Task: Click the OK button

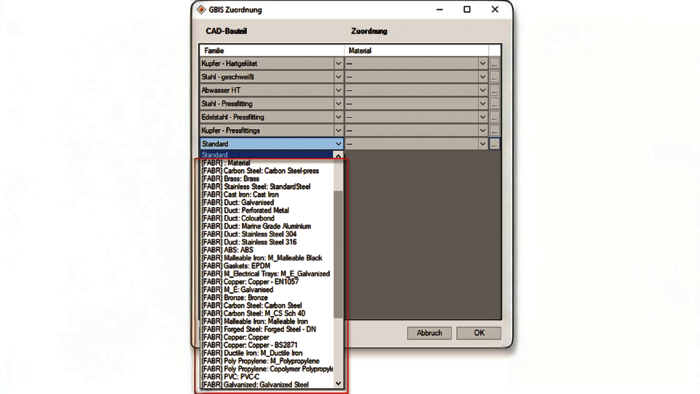Action: point(479,333)
